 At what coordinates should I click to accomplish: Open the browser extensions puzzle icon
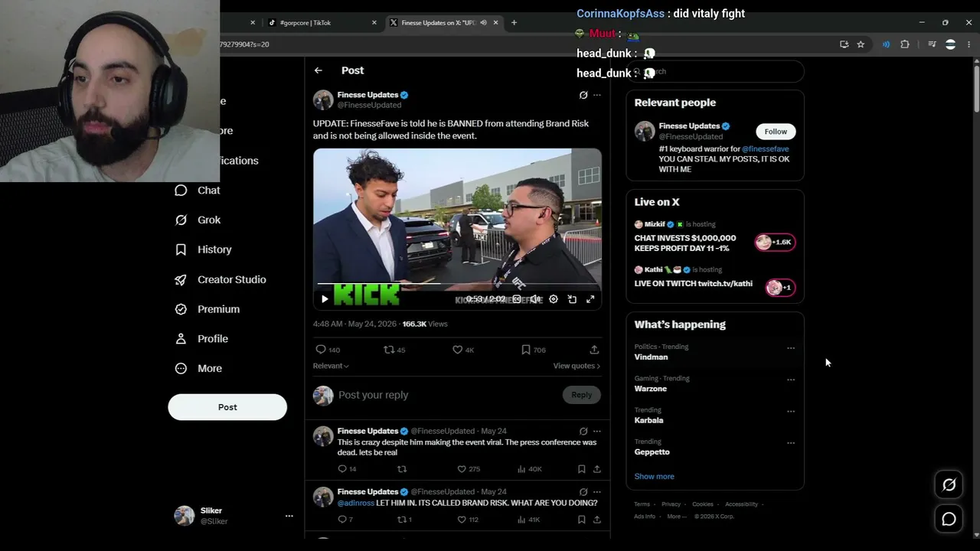coord(905,44)
